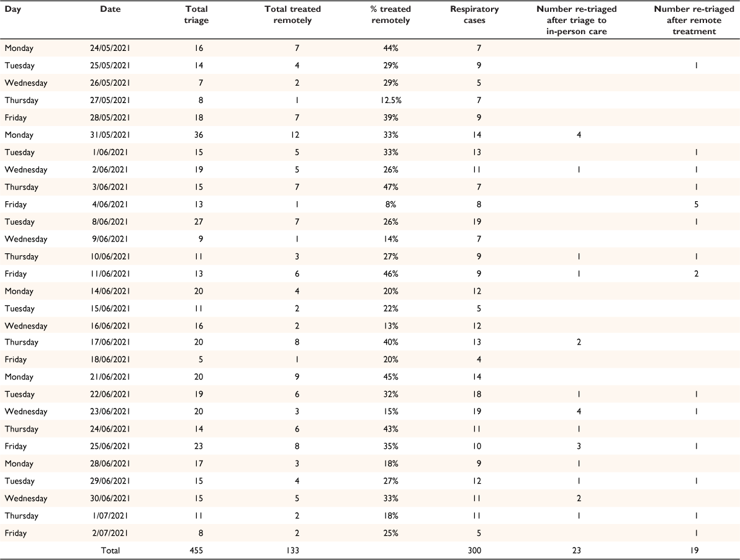Image resolution: width=740 pixels, height=560 pixels.
Task: Click the 'Total treated remotely' header
Action: point(292,15)
